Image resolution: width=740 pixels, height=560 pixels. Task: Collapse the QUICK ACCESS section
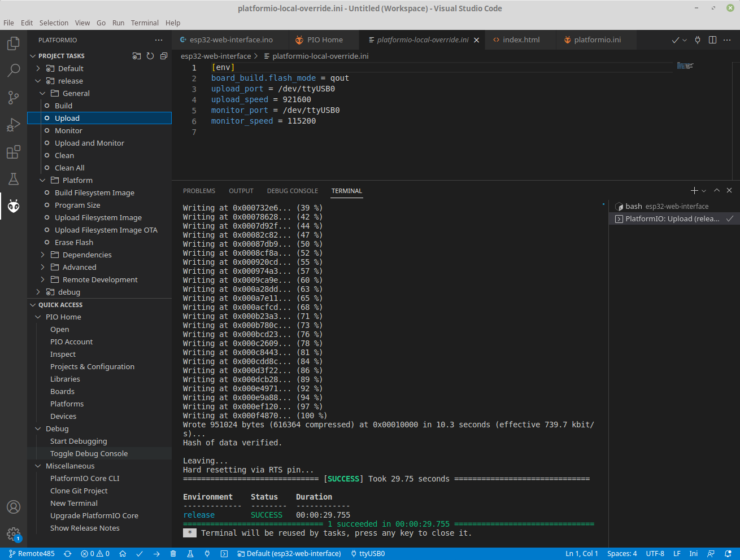coord(33,305)
